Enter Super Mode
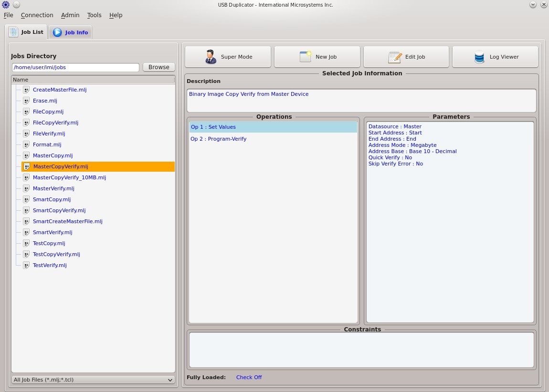Image resolution: width=549 pixels, height=392 pixels. point(228,57)
